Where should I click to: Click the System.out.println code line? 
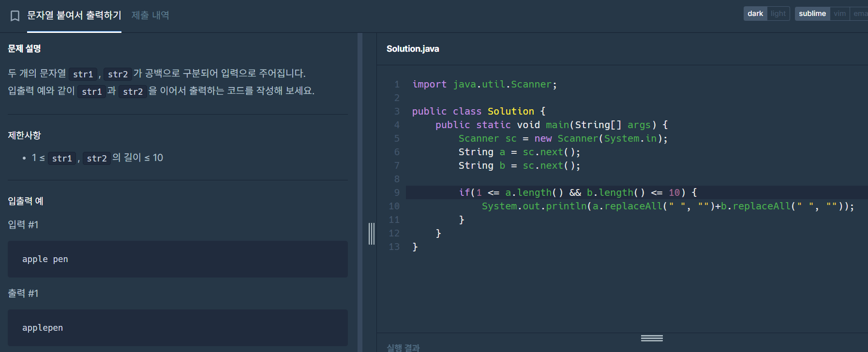(668, 206)
